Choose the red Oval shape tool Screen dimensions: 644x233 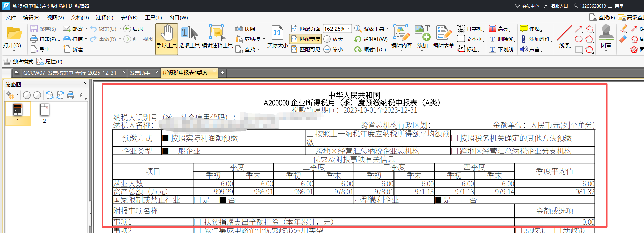tap(579, 39)
